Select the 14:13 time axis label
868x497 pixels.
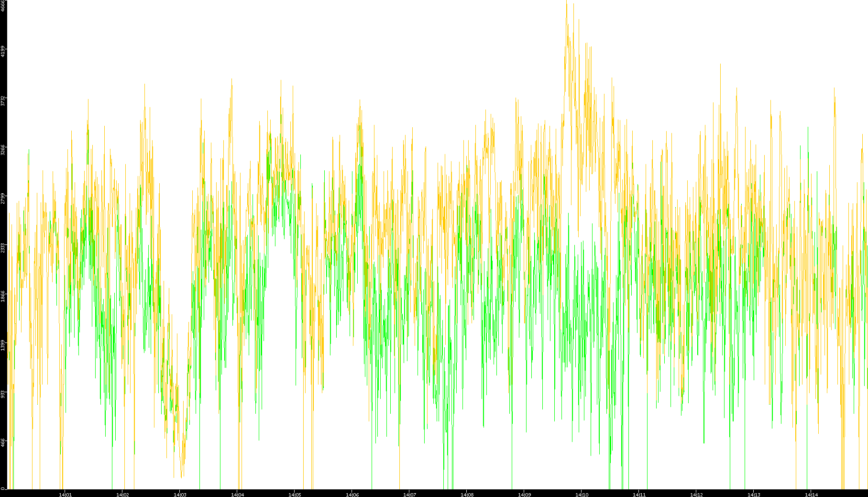(754, 495)
